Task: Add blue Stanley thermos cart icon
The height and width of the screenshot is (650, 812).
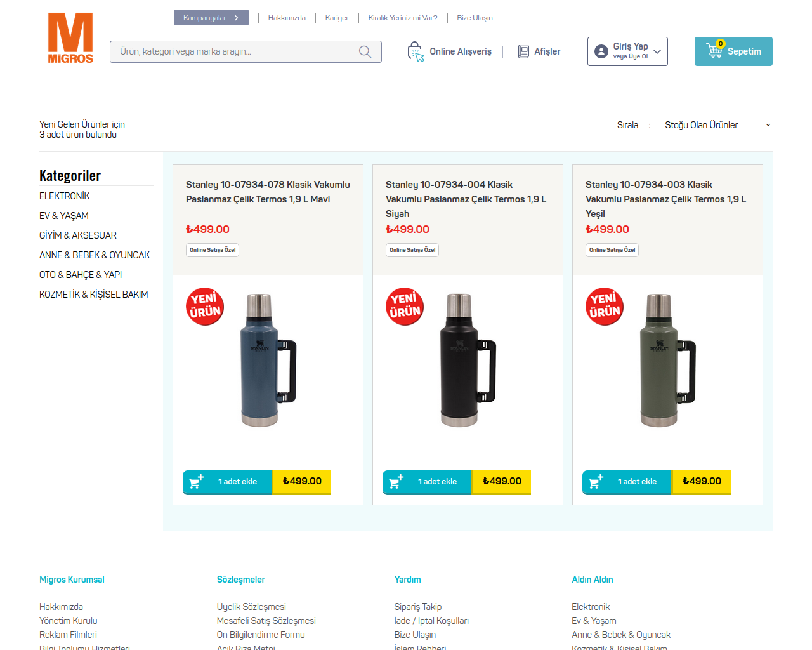Action: point(196,482)
